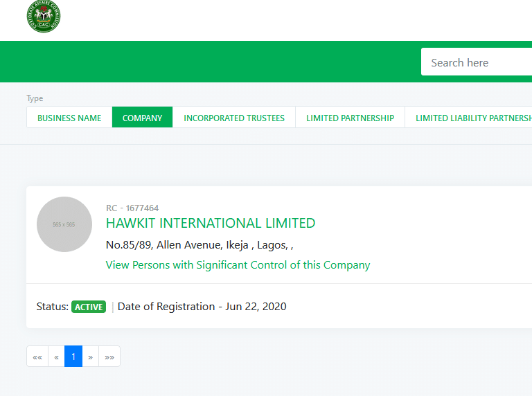Click address No.85/89, Allen Avenue, Ikeja
Screen dimensions: 532x396
tap(199, 245)
